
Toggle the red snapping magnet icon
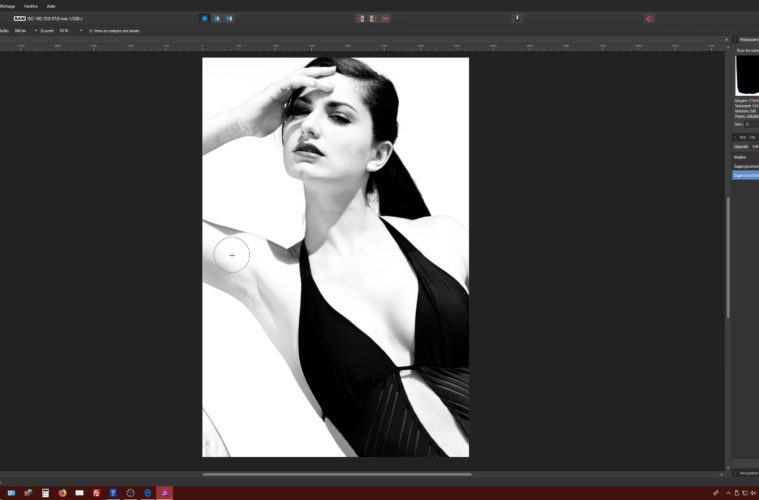click(649, 18)
